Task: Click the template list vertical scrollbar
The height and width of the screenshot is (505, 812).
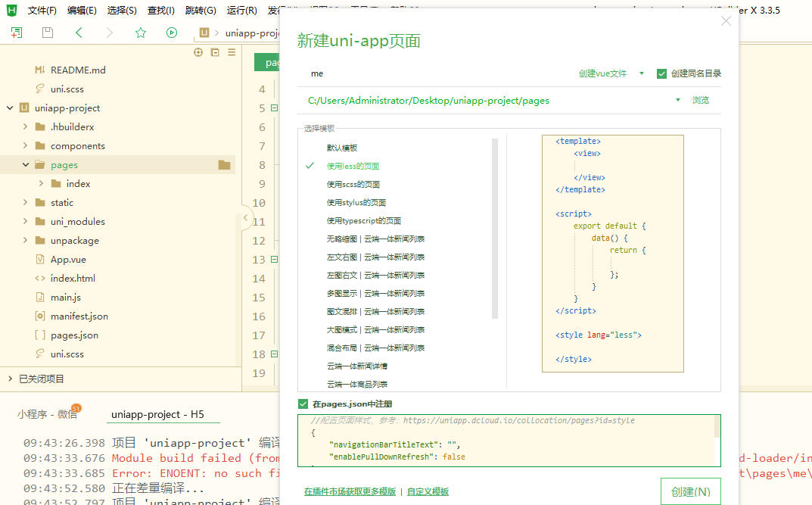Action: coord(495,228)
